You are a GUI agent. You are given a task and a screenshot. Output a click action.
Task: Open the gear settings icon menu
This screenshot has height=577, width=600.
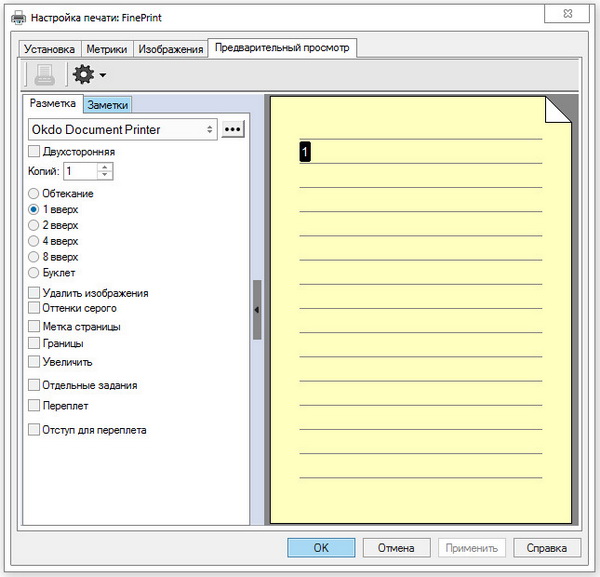(x=83, y=74)
